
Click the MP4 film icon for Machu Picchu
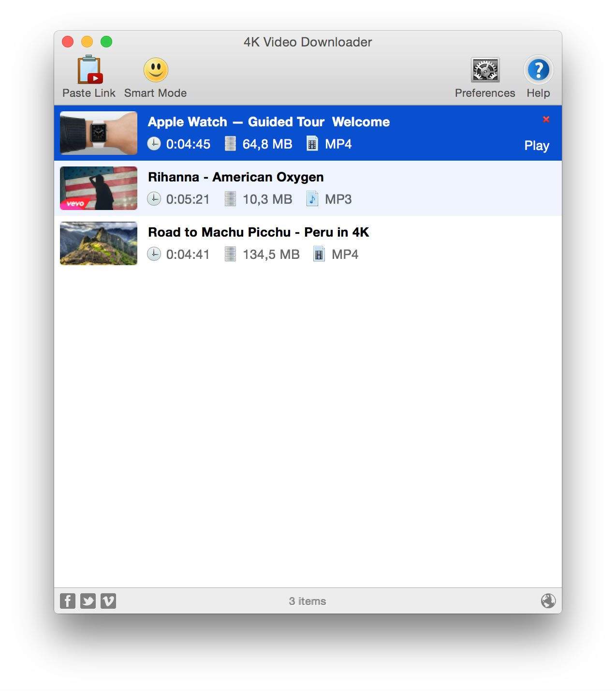[319, 254]
